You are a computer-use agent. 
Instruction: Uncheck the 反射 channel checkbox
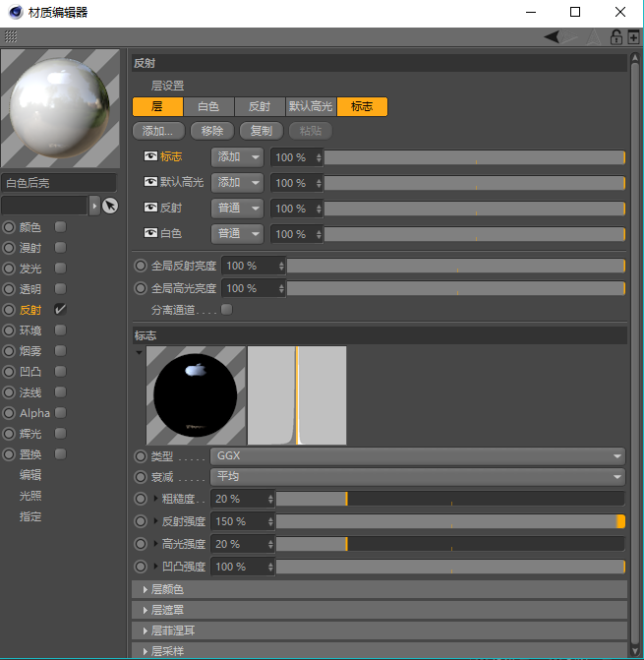61,310
